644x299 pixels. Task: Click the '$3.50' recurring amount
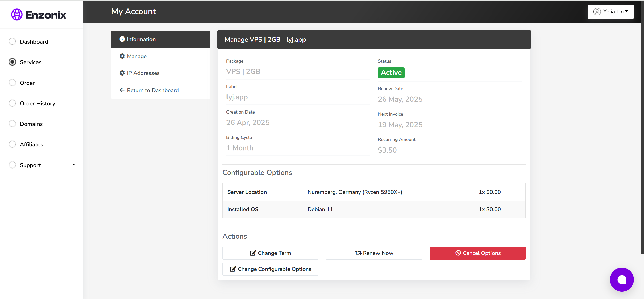pos(387,150)
